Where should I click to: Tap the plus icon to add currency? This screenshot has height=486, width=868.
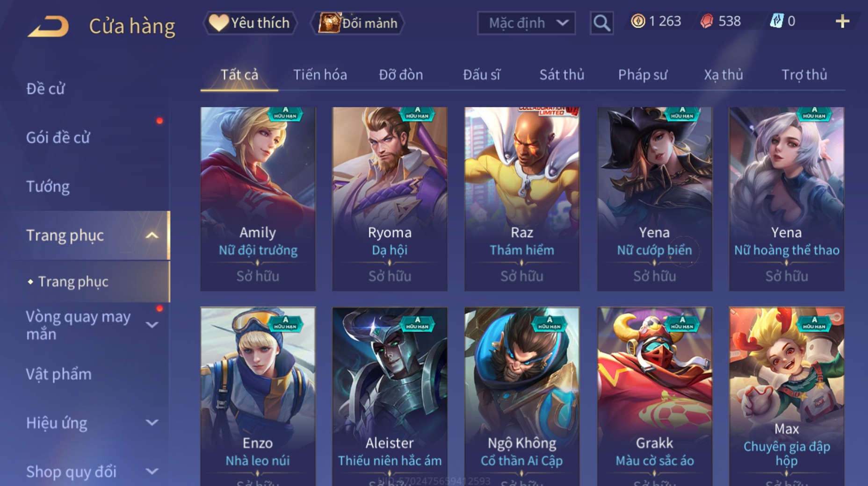842,21
